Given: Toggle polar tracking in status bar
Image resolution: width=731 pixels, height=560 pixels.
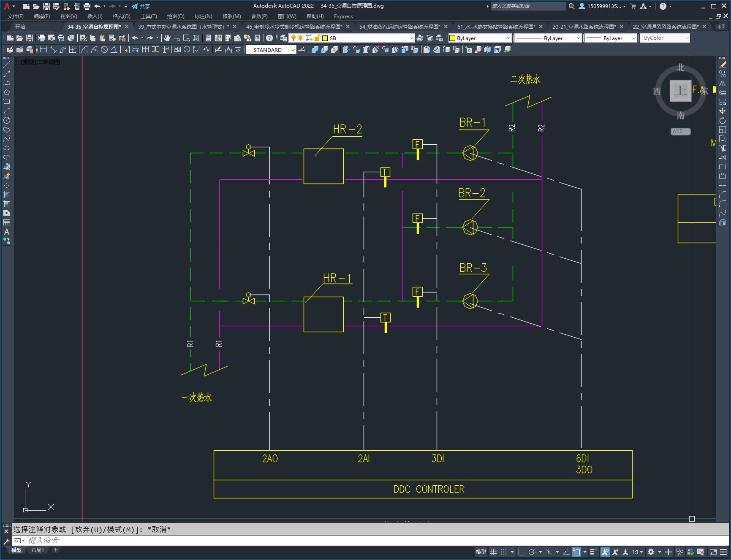Looking at the screenshot, I should coord(532,552).
